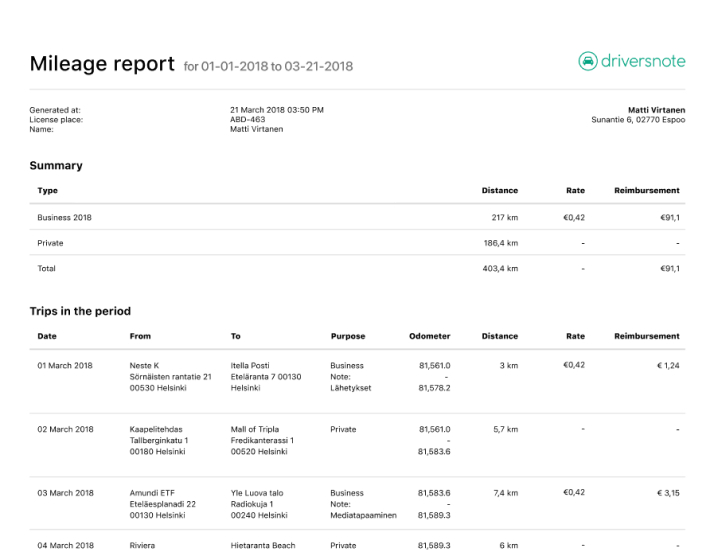Click the bold Matti Virtanen name at right
This screenshot has height=550, width=714.
(656, 110)
